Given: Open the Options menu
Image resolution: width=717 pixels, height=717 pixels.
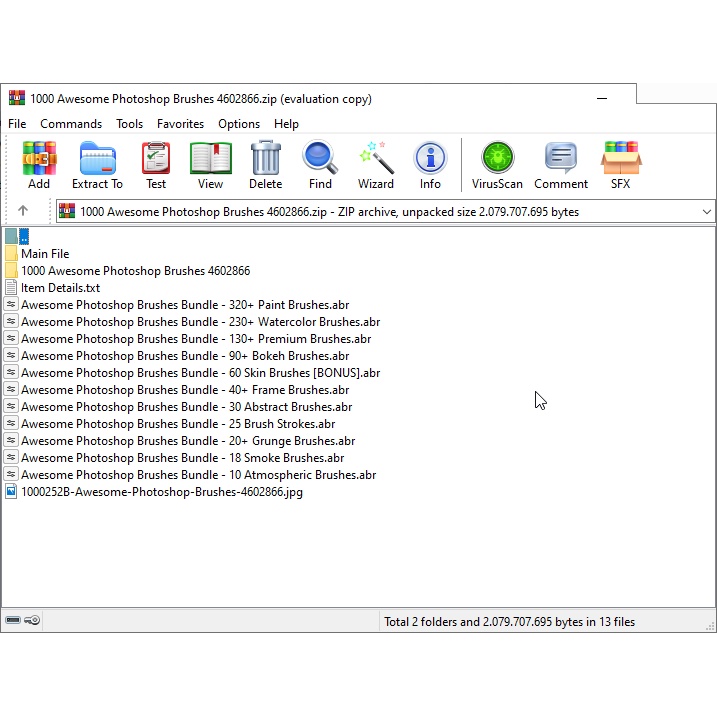Looking at the screenshot, I should pos(239,124).
